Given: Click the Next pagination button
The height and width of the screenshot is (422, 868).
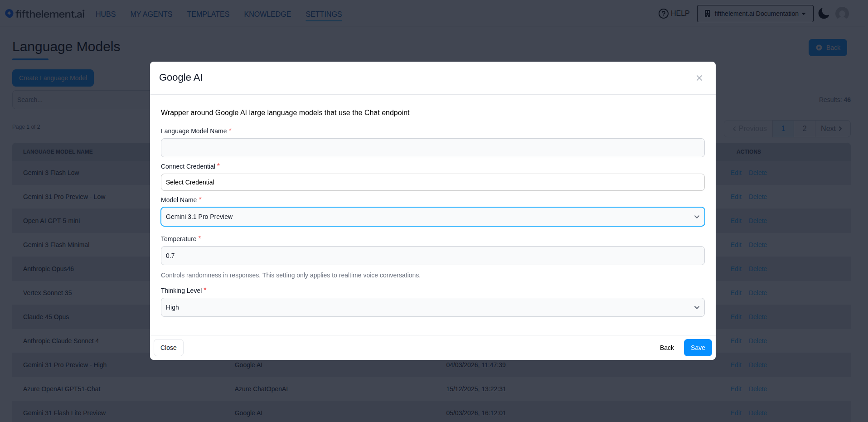Looking at the screenshot, I should [832, 129].
